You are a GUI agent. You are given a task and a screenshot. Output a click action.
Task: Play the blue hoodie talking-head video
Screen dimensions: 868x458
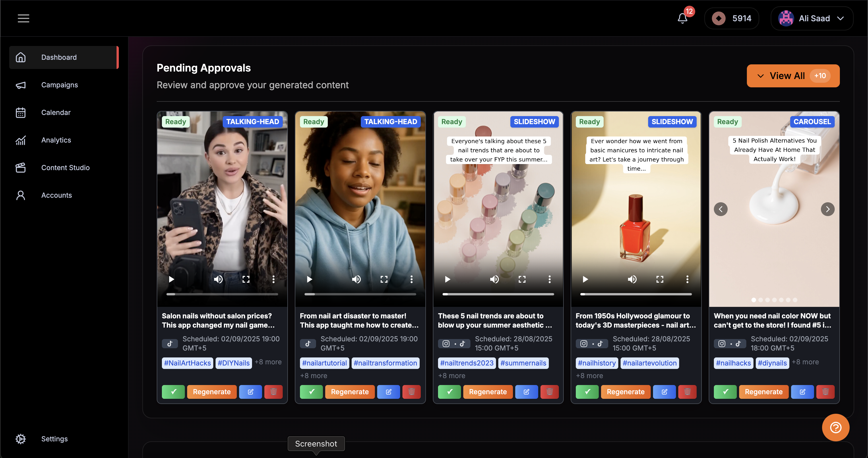tap(309, 279)
